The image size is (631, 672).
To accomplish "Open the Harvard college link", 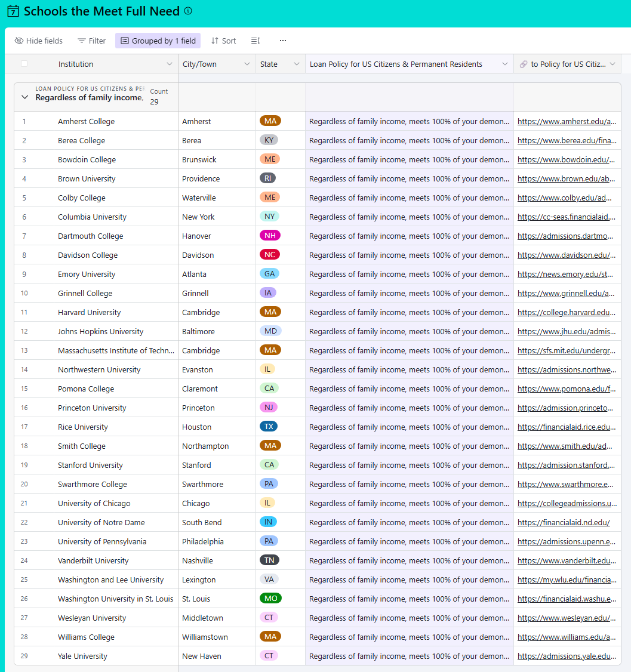I will pos(567,313).
